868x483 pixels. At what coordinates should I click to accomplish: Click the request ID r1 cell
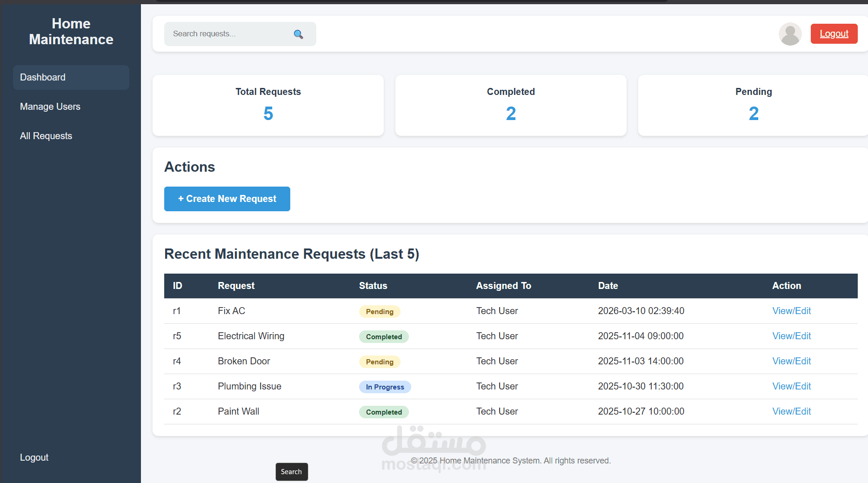pyautogui.click(x=177, y=311)
